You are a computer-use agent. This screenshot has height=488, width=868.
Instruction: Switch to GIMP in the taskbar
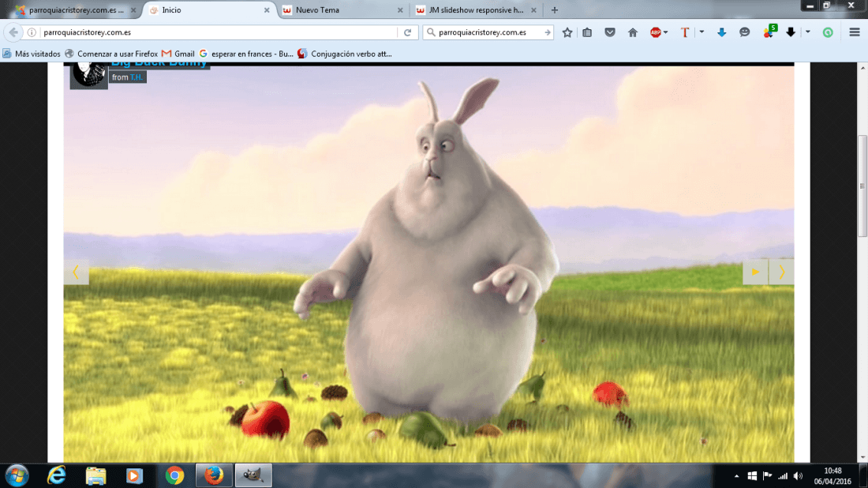tap(253, 475)
